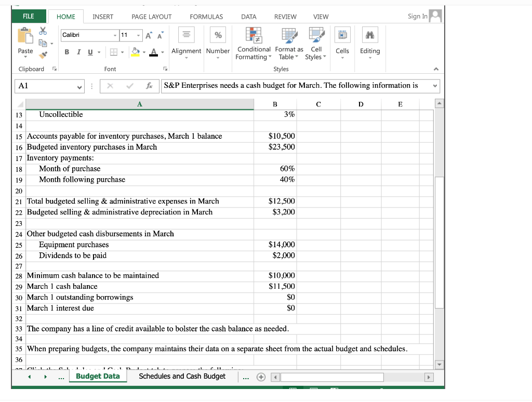Click the Copy icon

pyautogui.click(x=43, y=43)
